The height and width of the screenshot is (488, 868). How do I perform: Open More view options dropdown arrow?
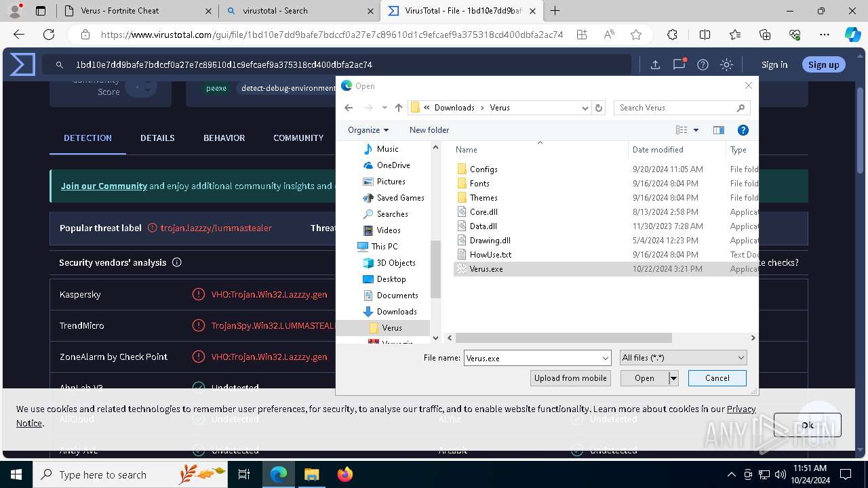coord(696,130)
